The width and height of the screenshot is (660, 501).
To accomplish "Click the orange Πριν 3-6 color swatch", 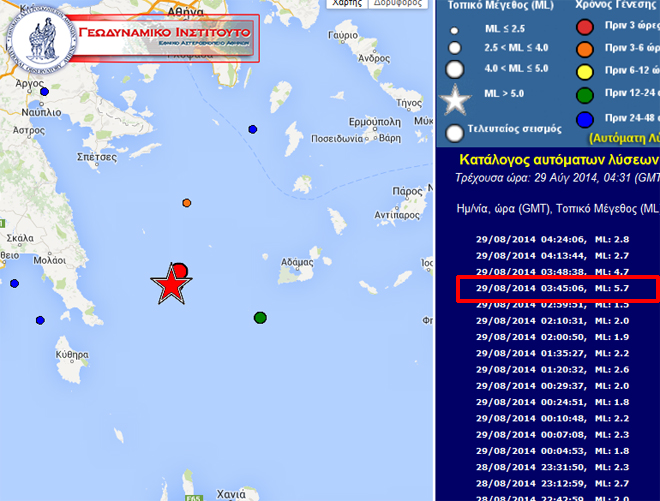I will tap(585, 49).
